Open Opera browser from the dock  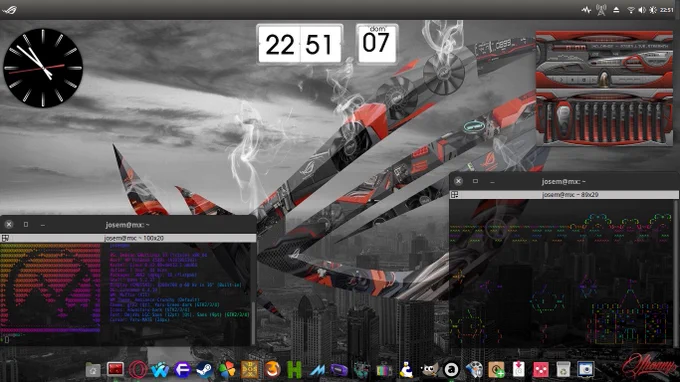tap(137, 370)
